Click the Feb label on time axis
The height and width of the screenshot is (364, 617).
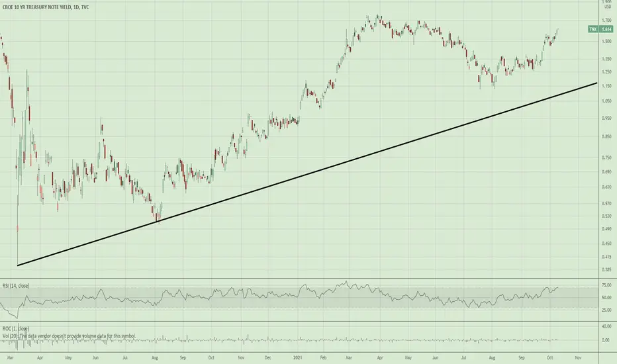323,357
